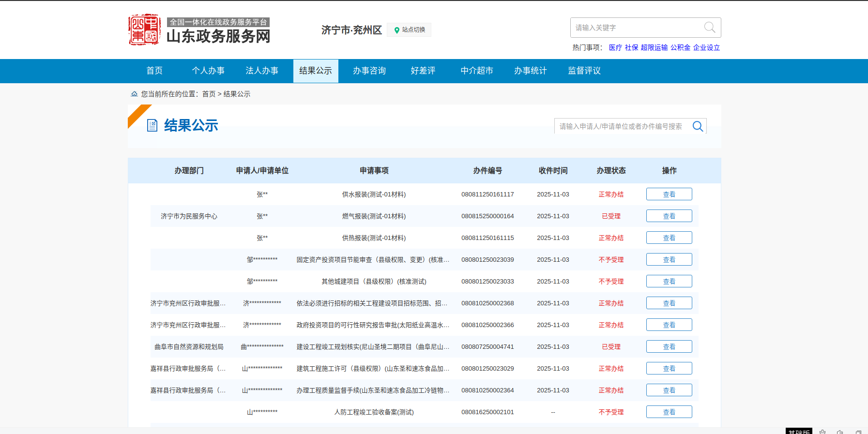
Task: Go to the 个人办事 navigation tab
Action: pyautogui.click(x=208, y=71)
